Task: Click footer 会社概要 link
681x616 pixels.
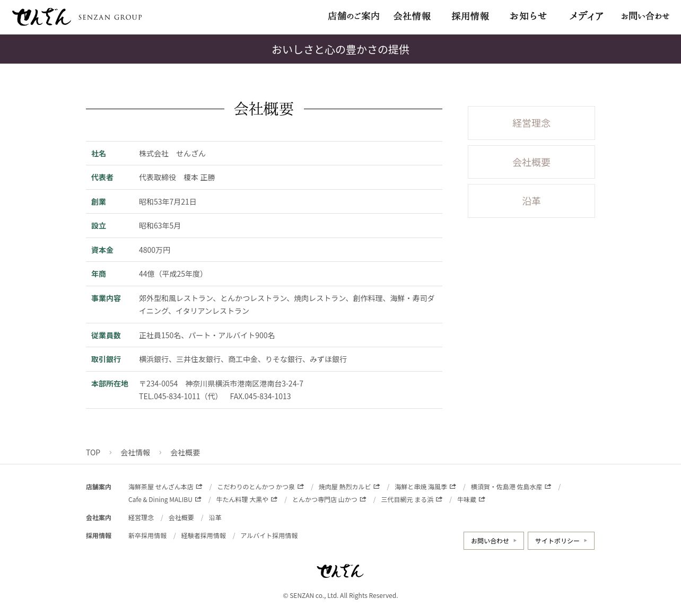Action: [x=181, y=517]
